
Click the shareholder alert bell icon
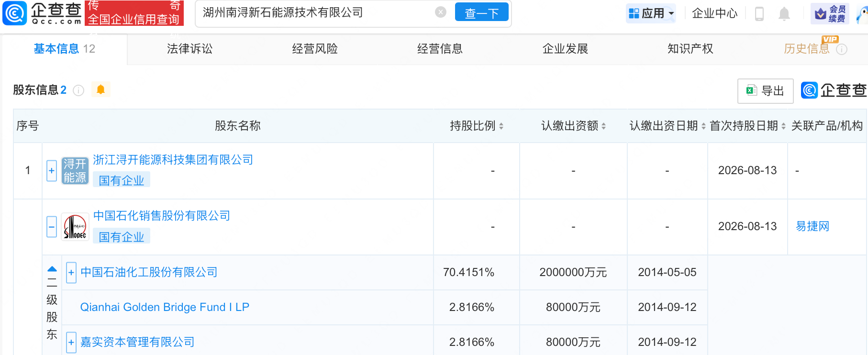pyautogui.click(x=100, y=89)
